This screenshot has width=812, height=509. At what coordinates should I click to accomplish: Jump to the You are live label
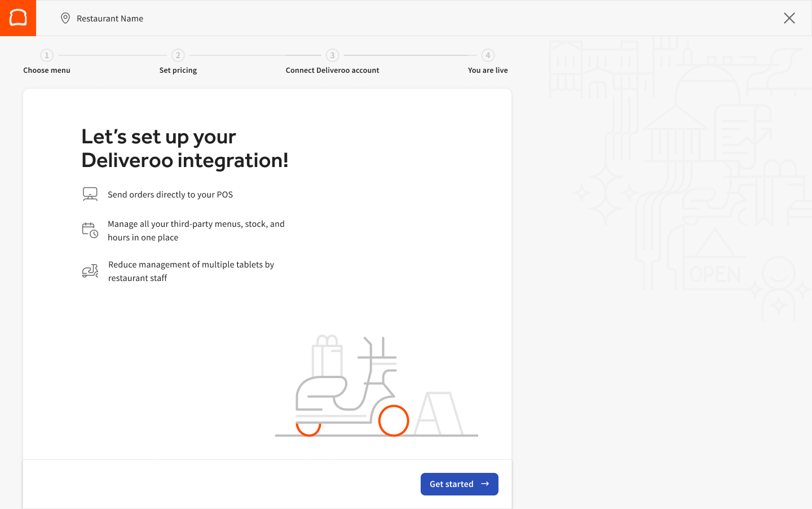[x=488, y=71]
